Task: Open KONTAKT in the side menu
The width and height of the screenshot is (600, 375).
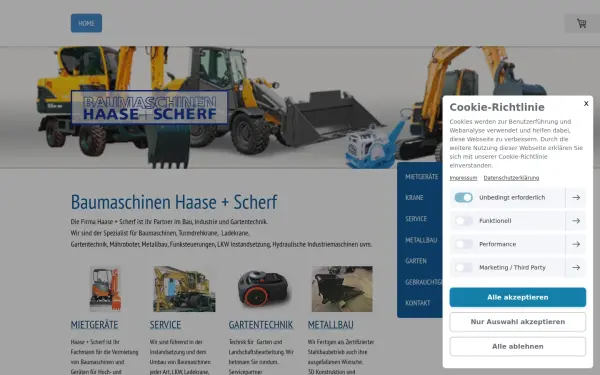Action: 417,303
